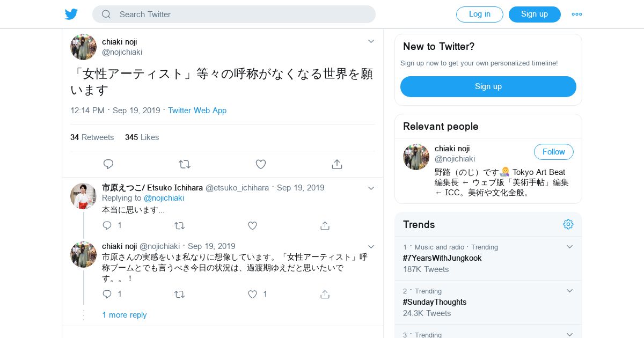The width and height of the screenshot is (644, 338).
Task: Show 1 more reply
Action: 125,315
